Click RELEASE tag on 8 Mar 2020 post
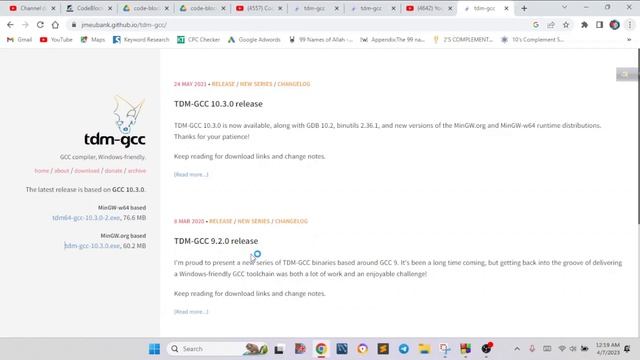The width and height of the screenshot is (640, 360). (221, 221)
